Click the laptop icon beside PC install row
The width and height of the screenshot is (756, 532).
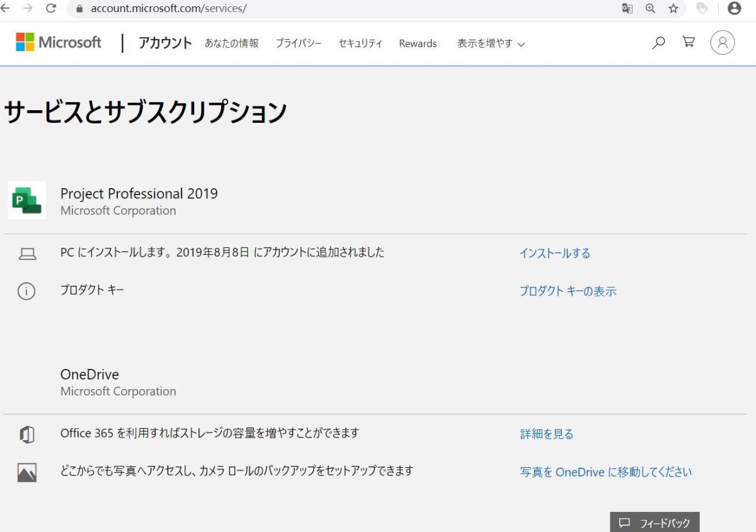point(27,254)
